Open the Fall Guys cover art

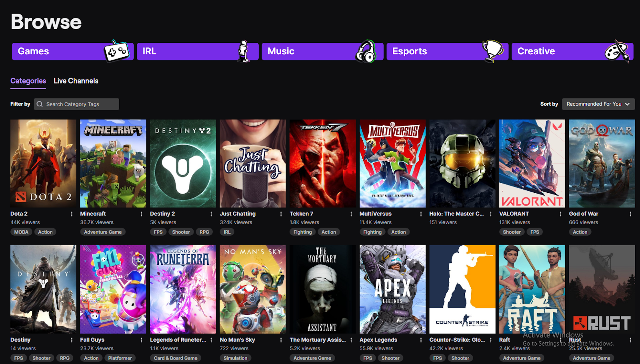tap(113, 290)
